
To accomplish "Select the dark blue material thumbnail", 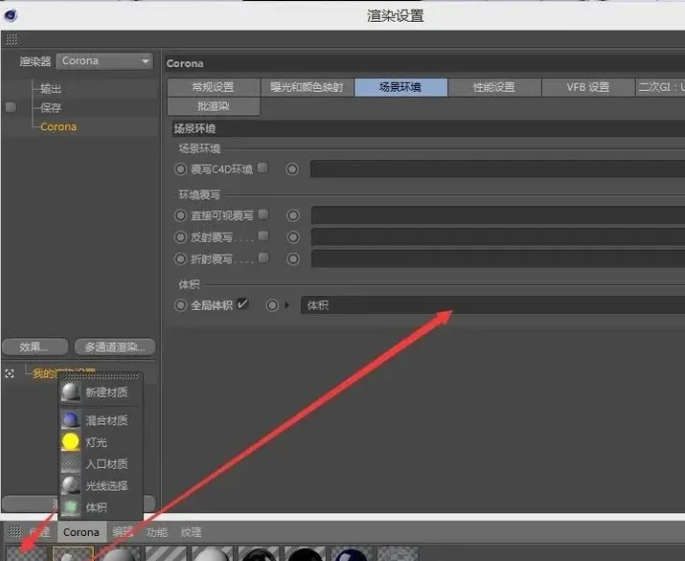I will pyautogui.click(x=351, y=554).
